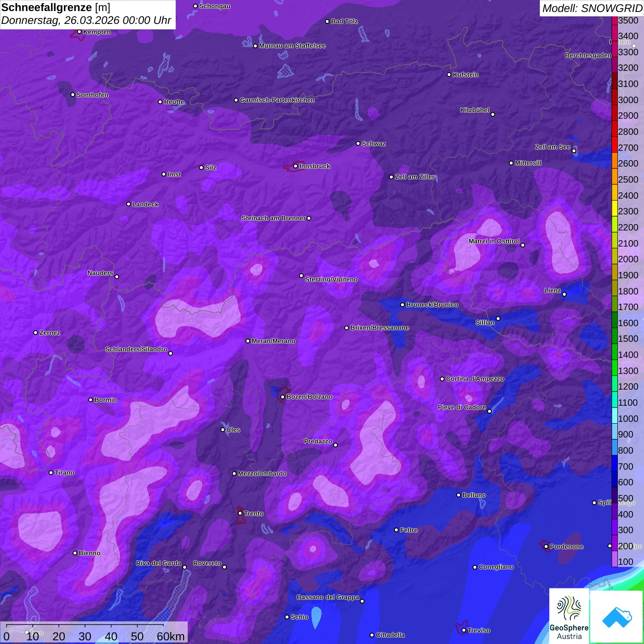Click the 'Mezzolombardo' map label
This screenshot has width=644, height=644.
click(x=262, y=473)
